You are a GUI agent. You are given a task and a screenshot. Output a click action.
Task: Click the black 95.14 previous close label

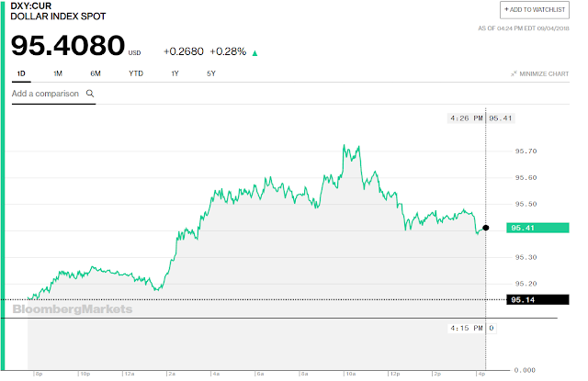point(537,299)
